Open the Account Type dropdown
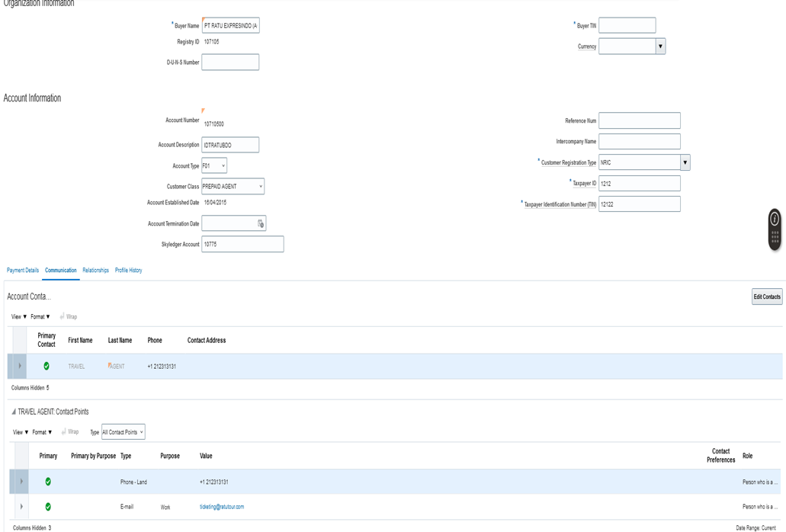The width and height of the screenshot is (786, 532). point(214,166)
